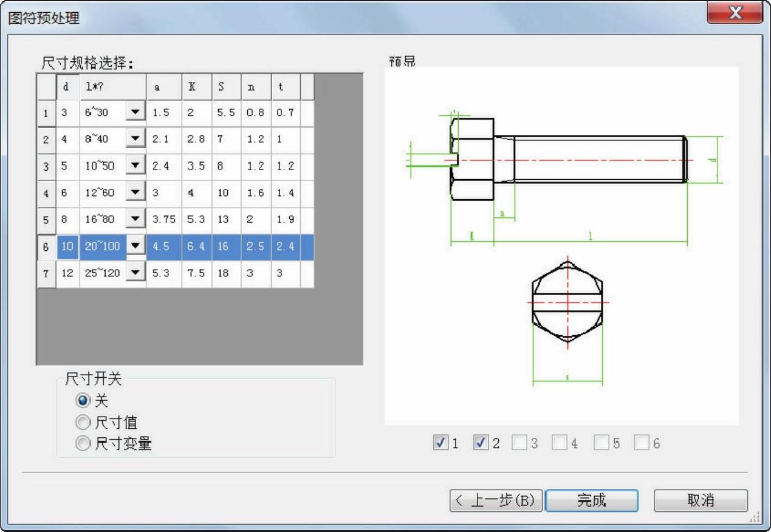Click the a value 3.75 cell

coord(164,220)
